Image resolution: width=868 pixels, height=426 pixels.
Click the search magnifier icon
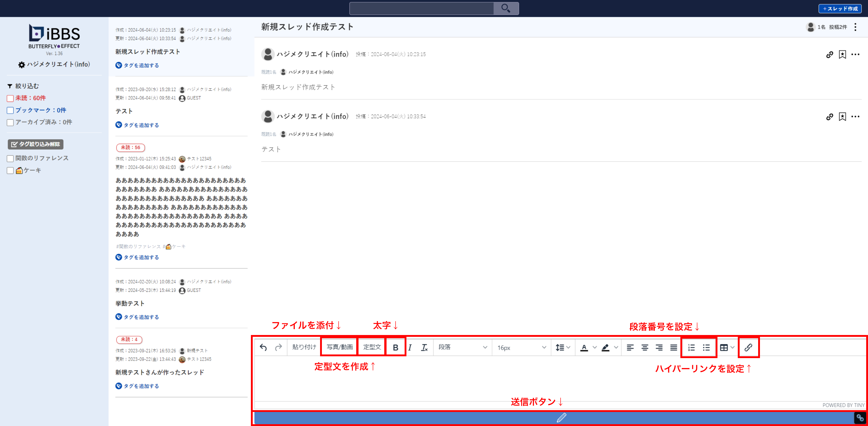point(505,8)
